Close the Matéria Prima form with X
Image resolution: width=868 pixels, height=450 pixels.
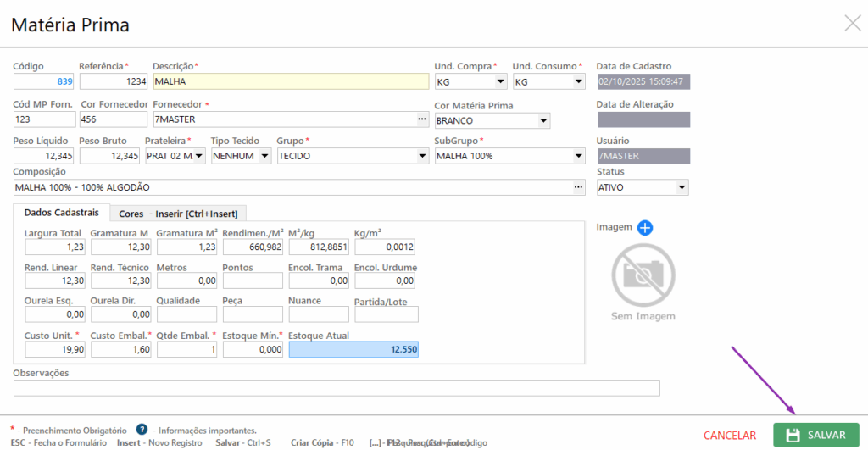852,24
